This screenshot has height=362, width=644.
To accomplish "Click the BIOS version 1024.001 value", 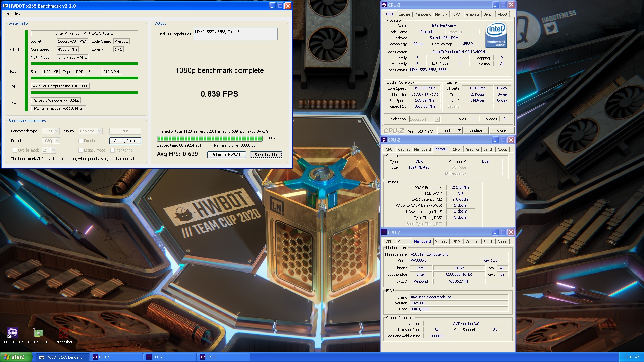I will pyautogui.click(x=459, y=303).
